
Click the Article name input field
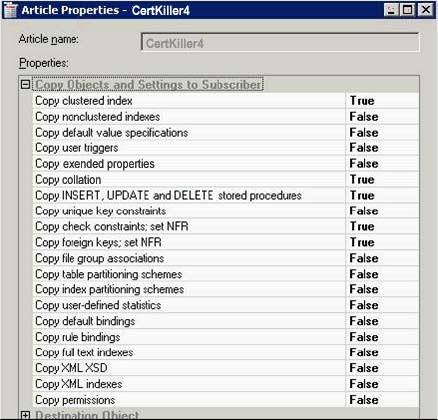pyautogui.click(x=280, y=42)
